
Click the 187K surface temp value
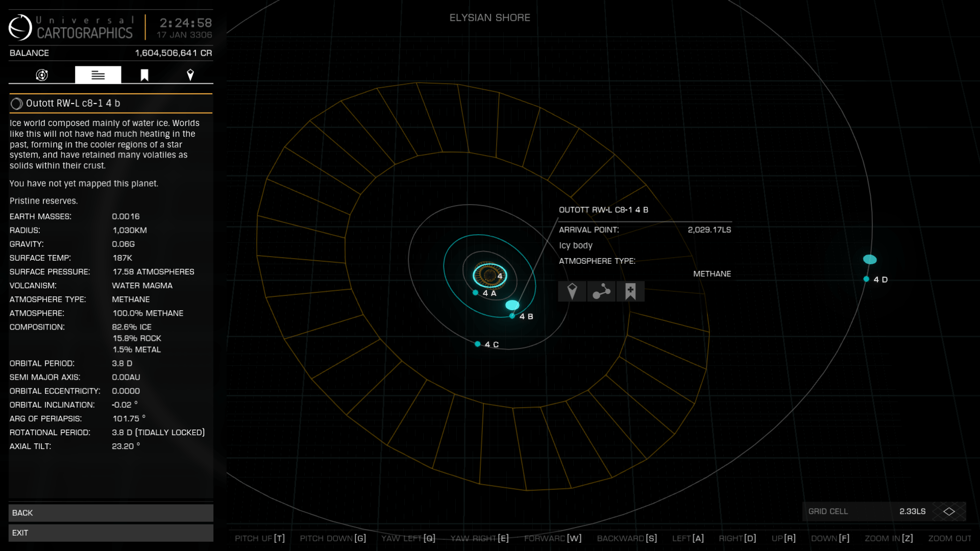(x=122, y=258)
